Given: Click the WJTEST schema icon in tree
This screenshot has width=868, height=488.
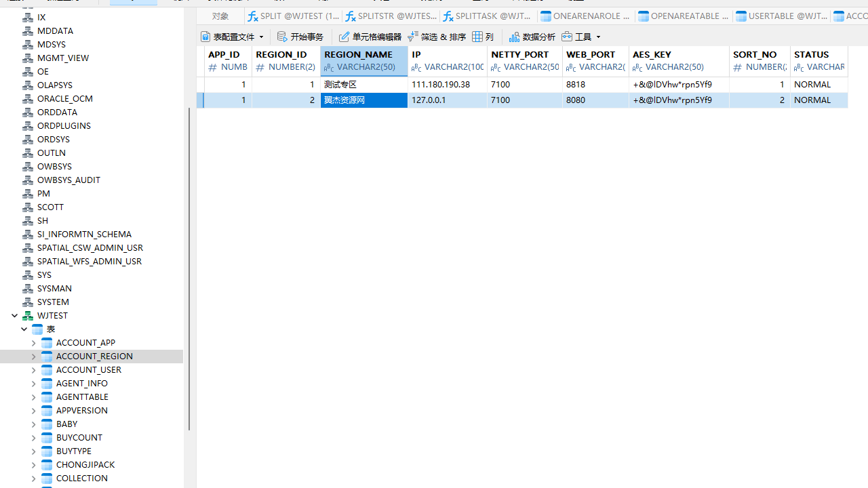Looking at the screenshot, I should (28, 316).
